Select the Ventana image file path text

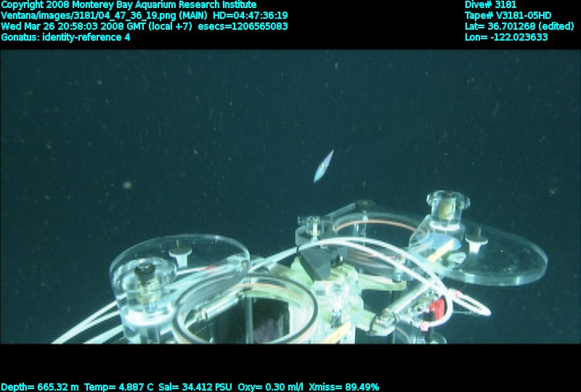[84, 15]
